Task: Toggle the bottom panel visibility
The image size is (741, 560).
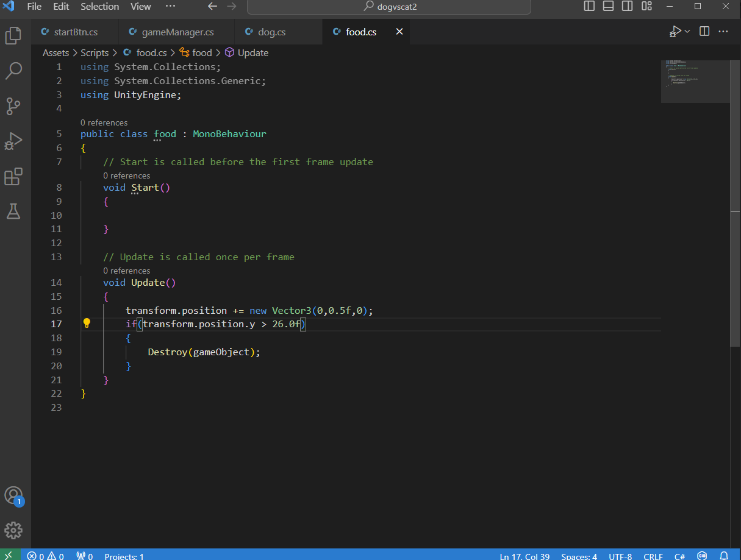Action: pos(608,7)
